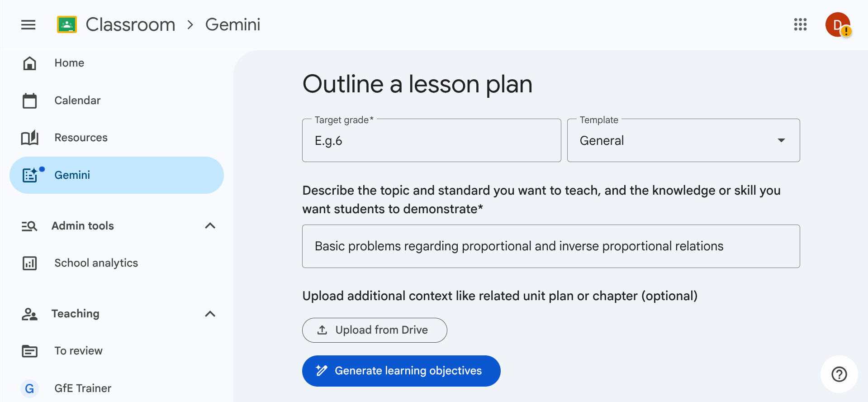Click the help question mark icon
Screen dimensions: 868x402
[x=839, y=374]
